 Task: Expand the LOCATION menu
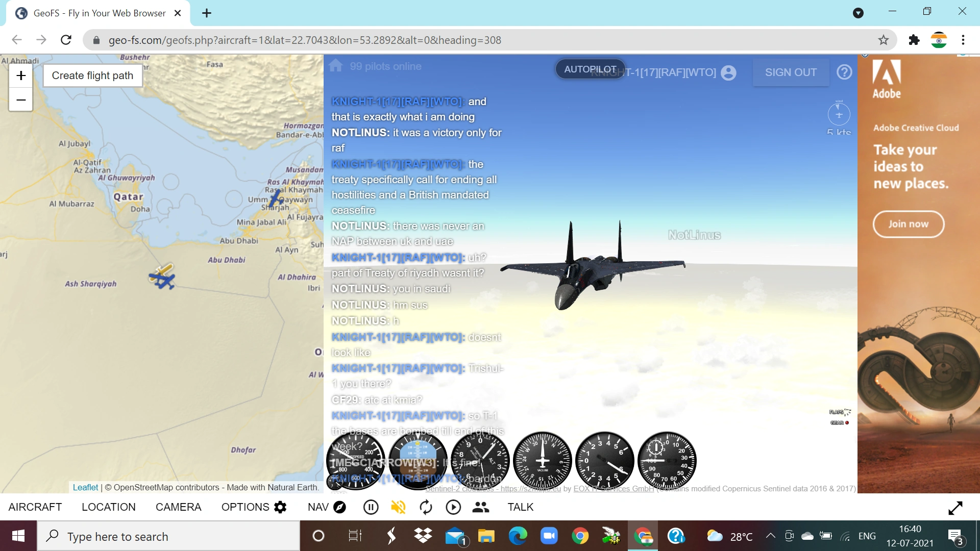109,507
